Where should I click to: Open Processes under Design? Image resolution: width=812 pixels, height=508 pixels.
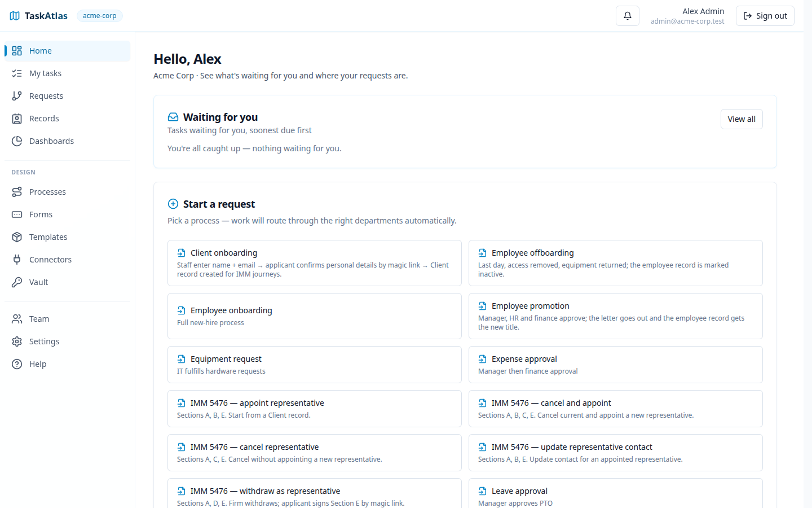[x=67, y=192]
